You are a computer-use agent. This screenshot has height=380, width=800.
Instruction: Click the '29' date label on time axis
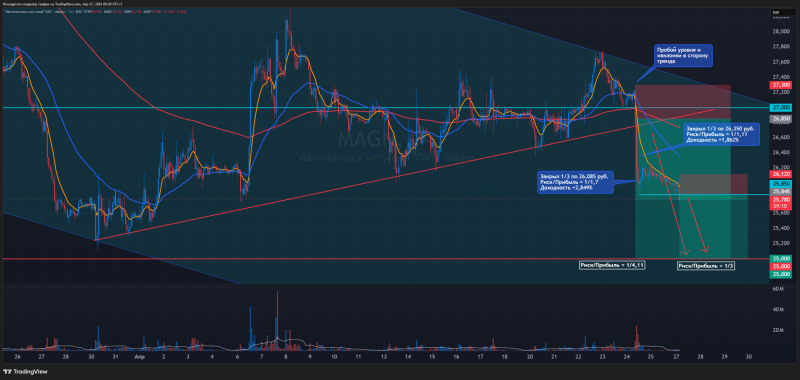click(x=724, y=357)
